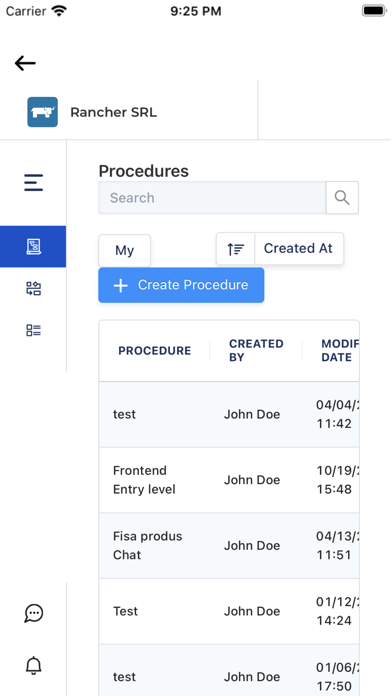
Task: Tap the back arrow icon
Action: pos(25,63)
